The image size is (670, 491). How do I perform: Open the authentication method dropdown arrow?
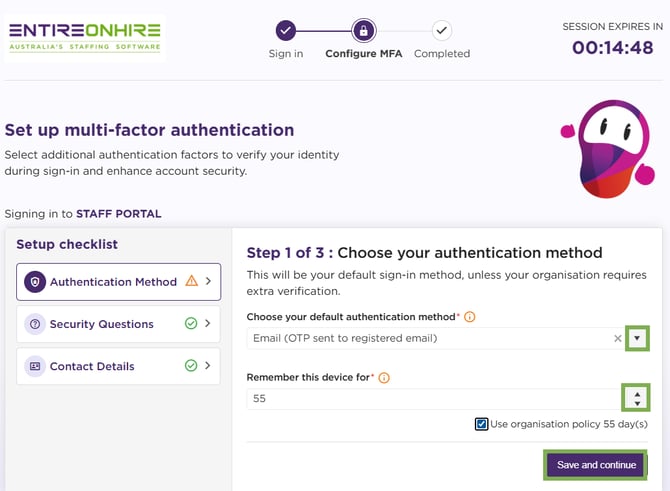(637, 339)
